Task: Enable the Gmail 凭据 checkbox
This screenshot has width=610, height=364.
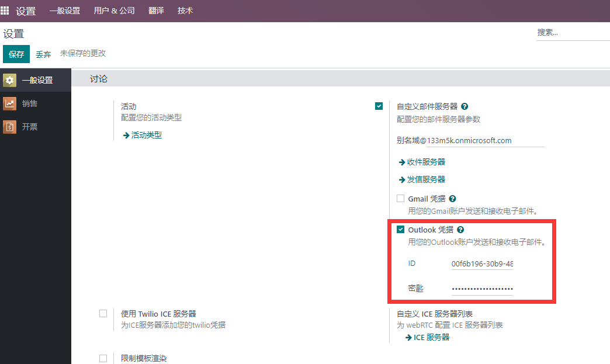Action: [400, 198]
